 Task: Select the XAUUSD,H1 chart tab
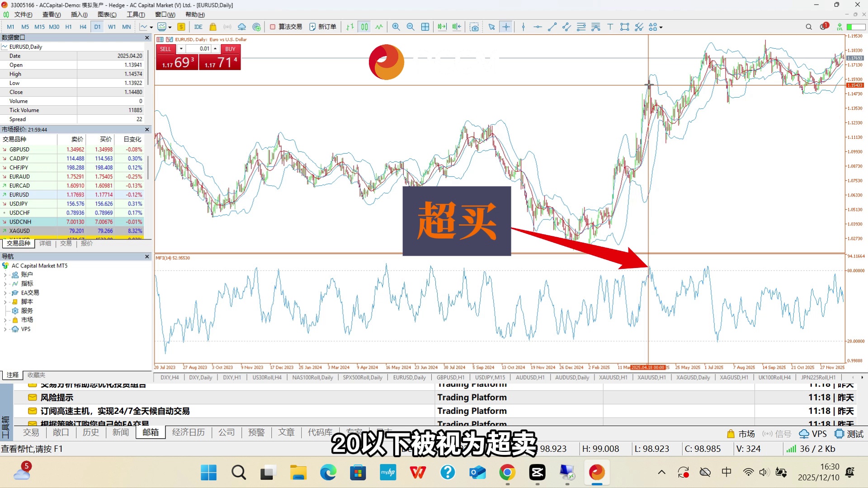click(613, 377)
